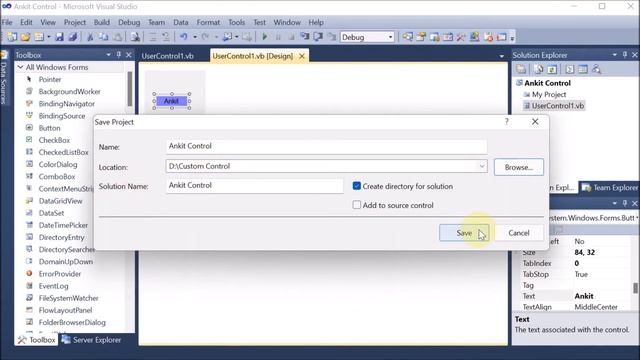640x360 pixels.
Task: Open the Format menu
Action: (208, 22)
